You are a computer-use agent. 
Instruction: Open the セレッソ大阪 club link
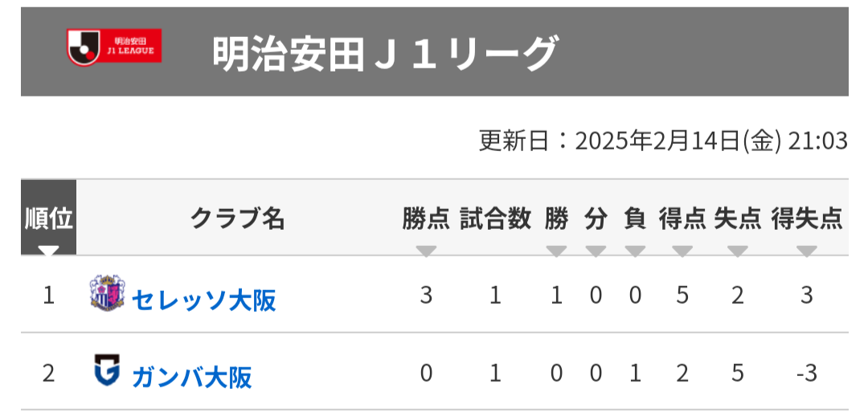(203, 300)
